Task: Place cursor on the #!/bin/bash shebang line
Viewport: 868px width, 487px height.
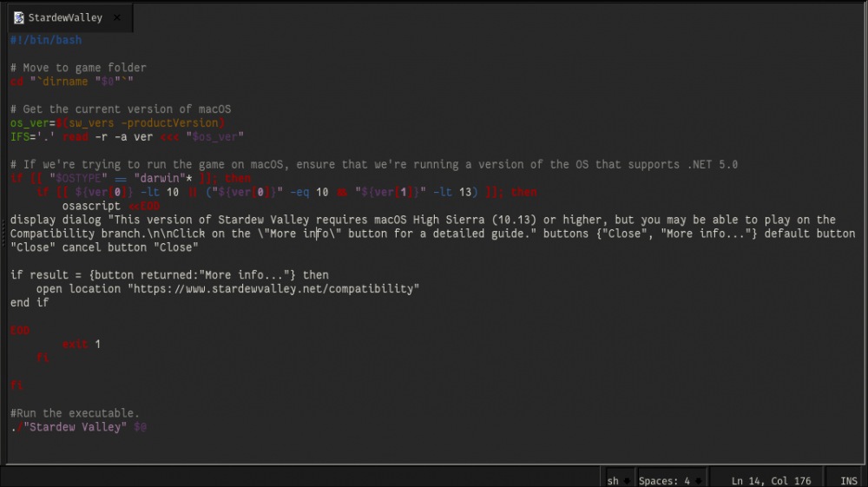Action: [x=46, y=40]
